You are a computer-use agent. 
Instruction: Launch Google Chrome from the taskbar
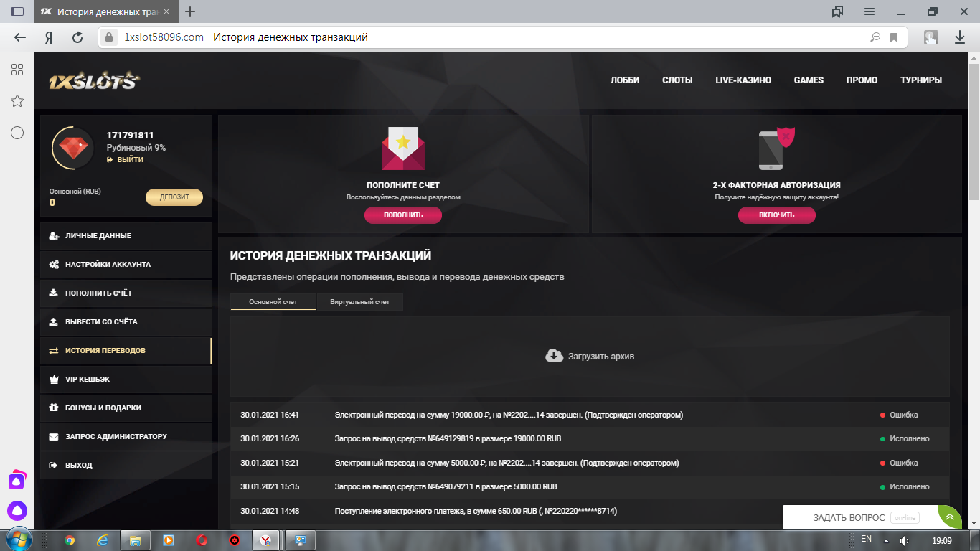(70, 540)
